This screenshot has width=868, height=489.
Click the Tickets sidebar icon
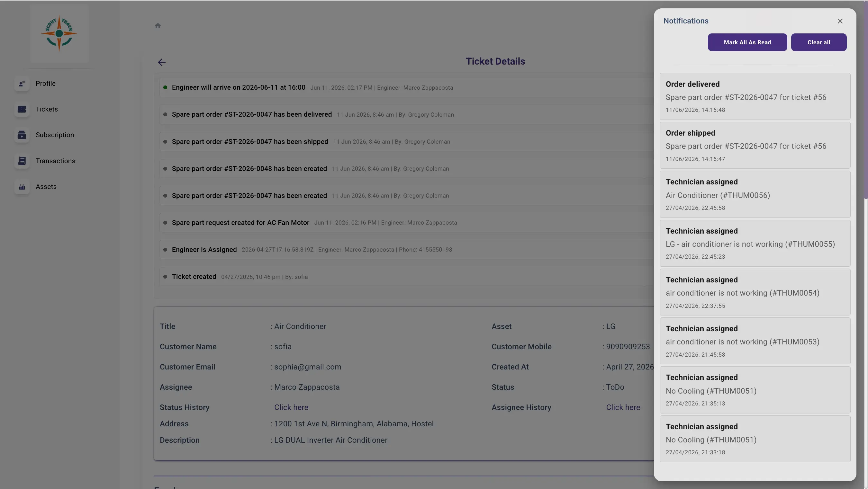click(x=22, y=109)
